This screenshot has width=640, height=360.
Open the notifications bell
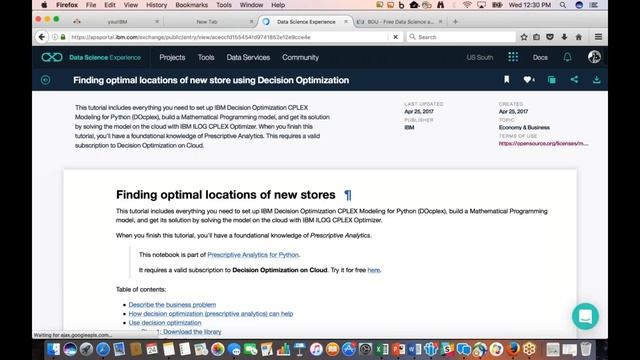click(x=567, y=57)
